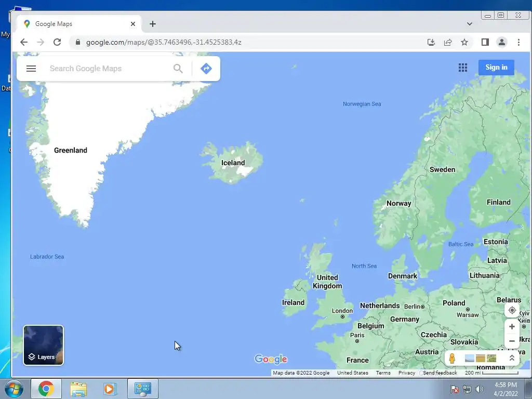The image size is (532, 399).
Task: Close the Google Maps tab
Action: [x=132, y=24]
